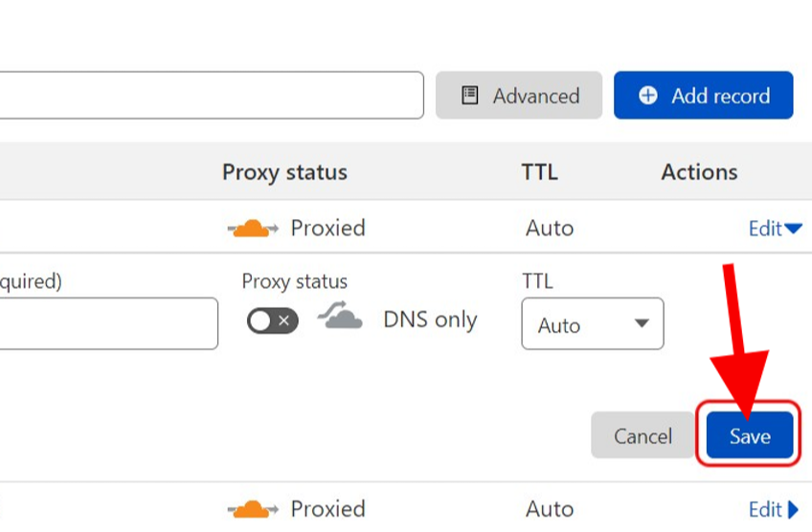The height and width of the screenshot is (532, 812).
Task: Click the plus icon on Add record
Action: point(648,96)
